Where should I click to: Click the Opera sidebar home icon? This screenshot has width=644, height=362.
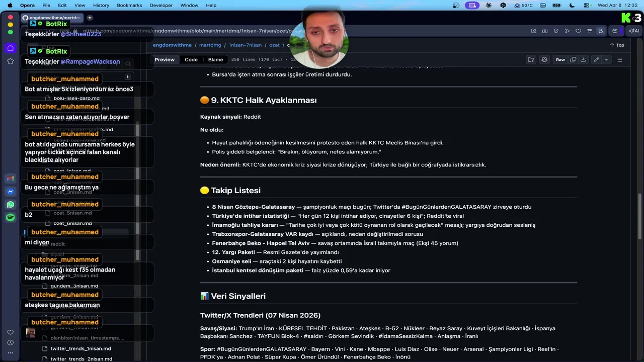pyautogui.click(x=11, y=48)
